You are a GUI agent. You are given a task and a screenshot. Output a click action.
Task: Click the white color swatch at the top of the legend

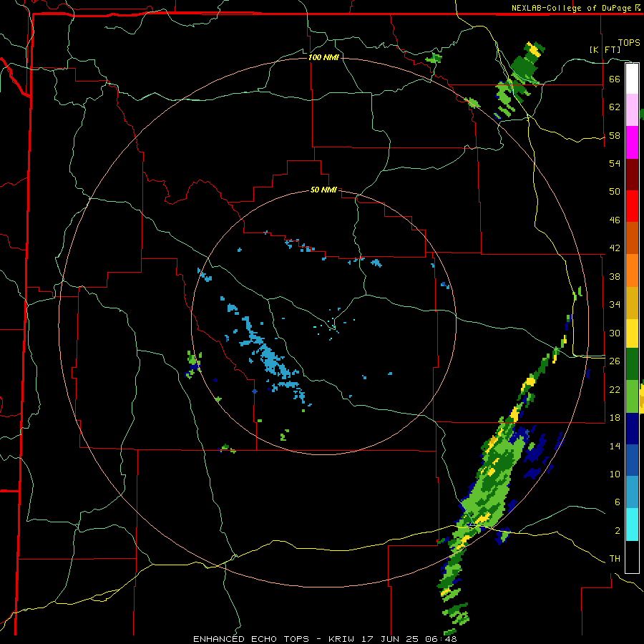632,79
